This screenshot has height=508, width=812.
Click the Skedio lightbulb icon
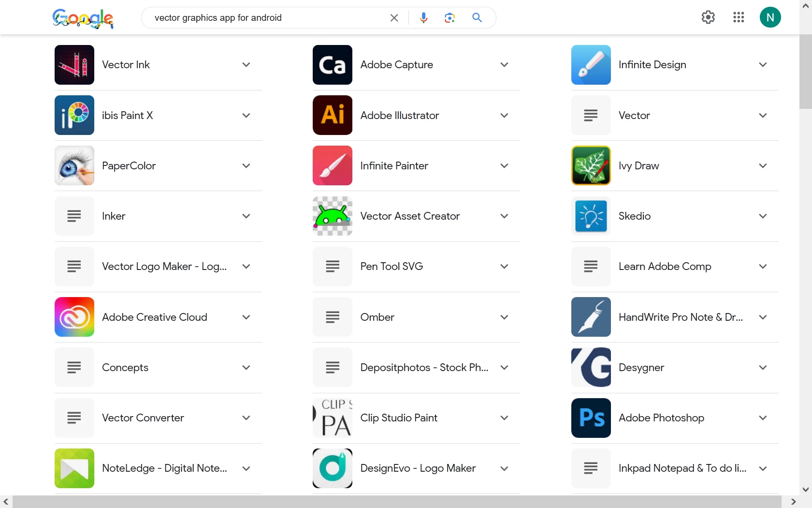pos(591,216)
